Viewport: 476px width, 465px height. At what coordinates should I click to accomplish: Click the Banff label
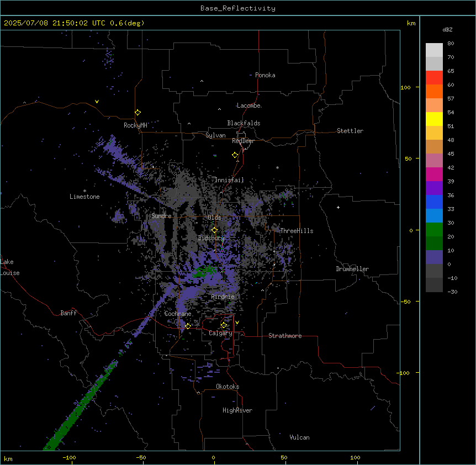tap(68, 313)
